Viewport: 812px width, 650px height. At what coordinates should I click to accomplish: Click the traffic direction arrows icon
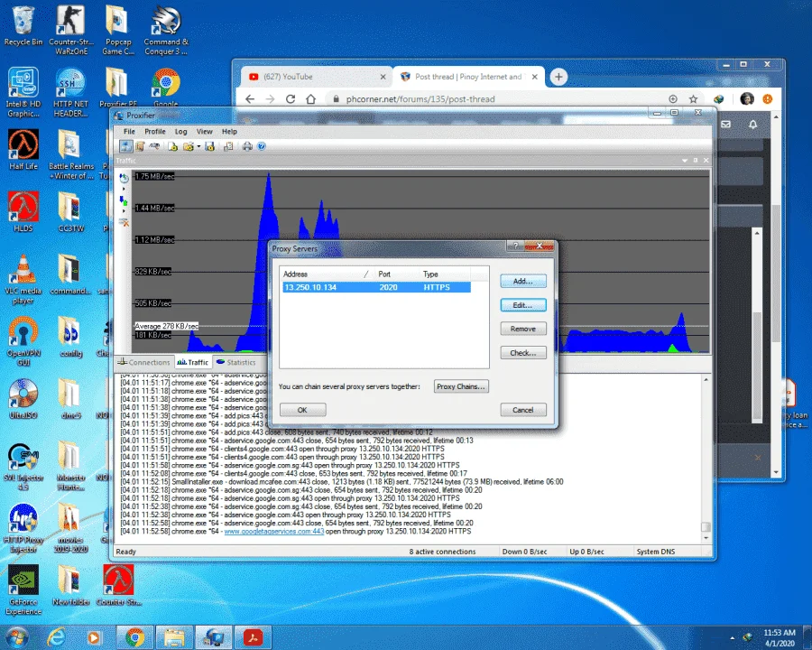(x=124, y=200)
